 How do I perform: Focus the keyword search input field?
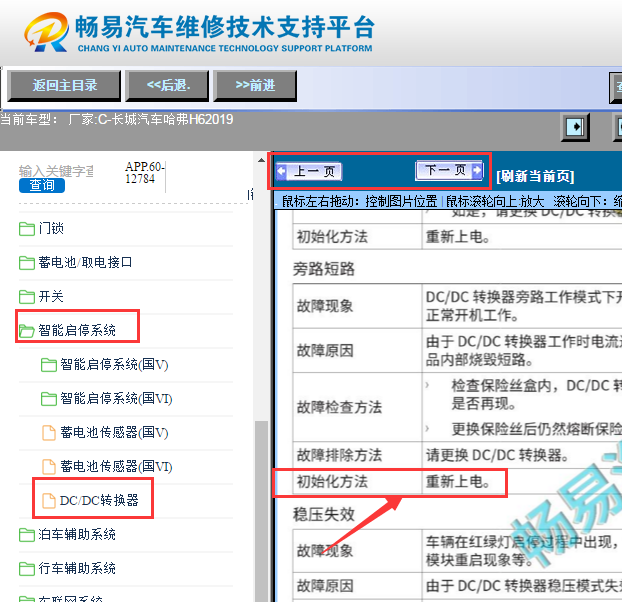point(56,171)
